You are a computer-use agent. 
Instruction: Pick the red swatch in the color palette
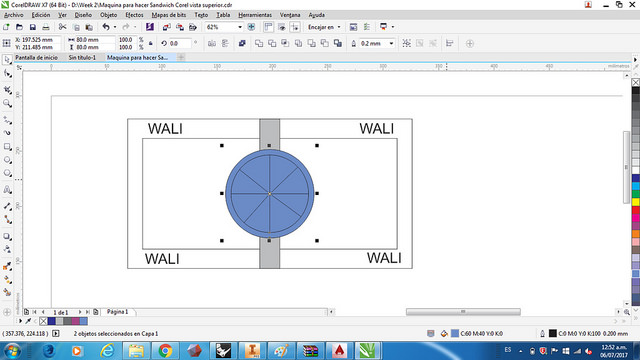tap(636, 210)
